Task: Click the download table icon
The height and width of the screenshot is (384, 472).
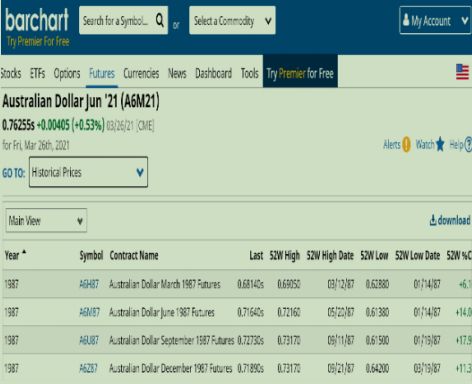Action: [433, 220]
